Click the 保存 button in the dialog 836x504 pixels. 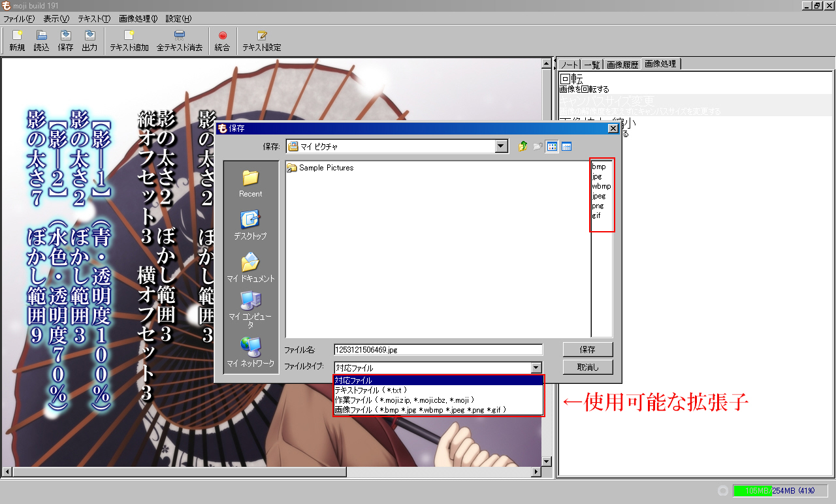pos(588,349)
